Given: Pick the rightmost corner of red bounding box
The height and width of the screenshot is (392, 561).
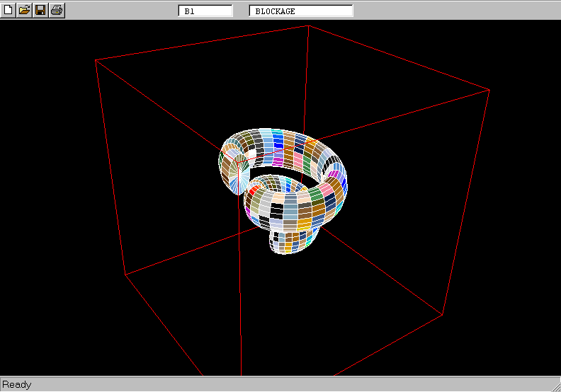Looking at the screenshot, I should pos(489,89).
